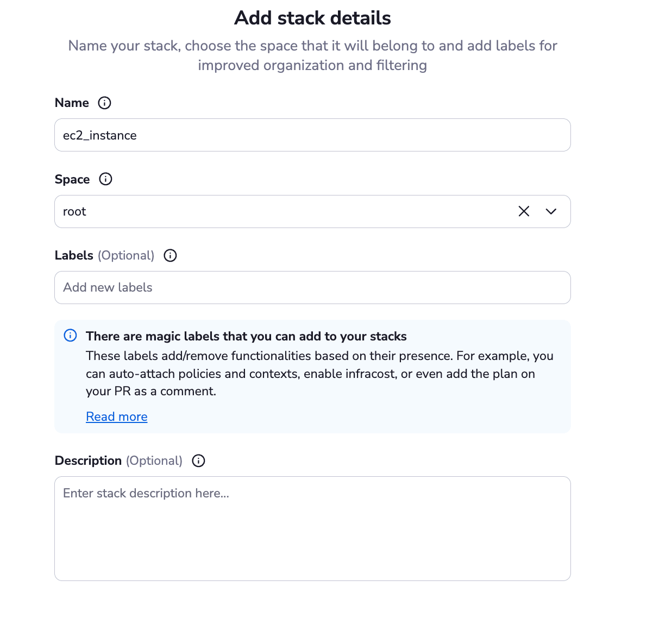Click the info icon beside Name

pyautogui.click(x=104, y=103)
